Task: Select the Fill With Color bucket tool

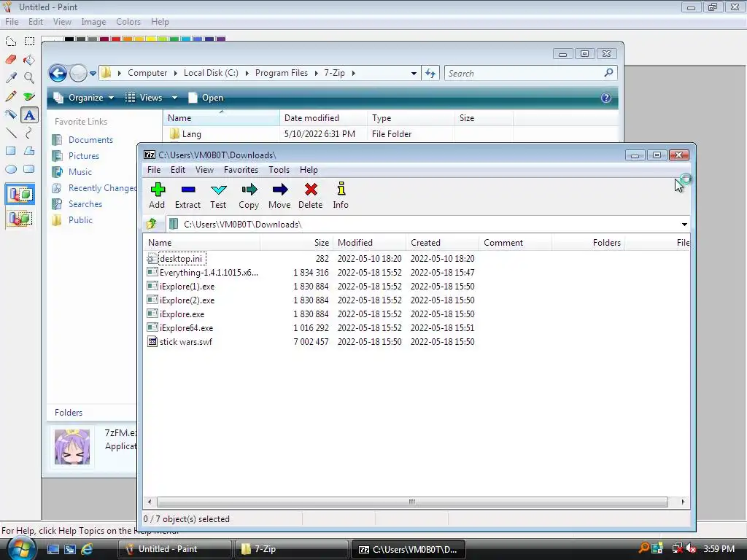Action: (29, 60)
